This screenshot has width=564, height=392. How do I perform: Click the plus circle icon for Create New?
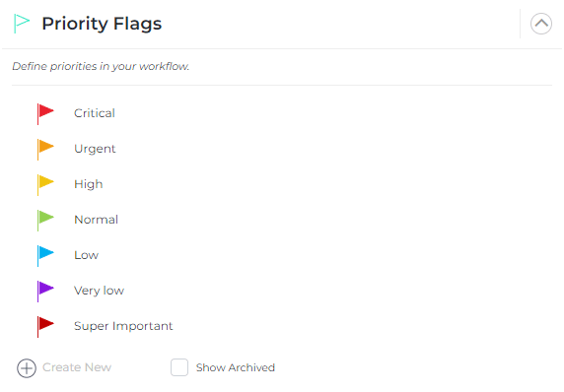(x=27, y=368)
